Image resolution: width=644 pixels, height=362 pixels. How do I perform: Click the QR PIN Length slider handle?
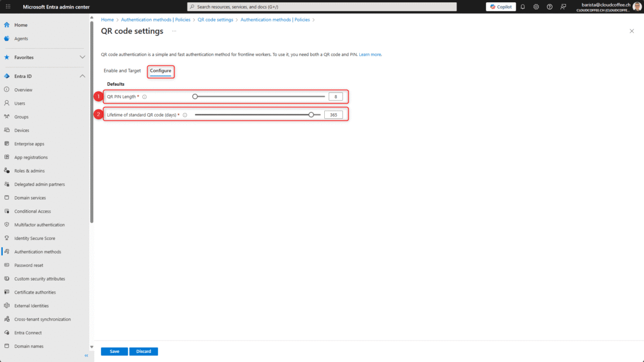coord(195,97)
